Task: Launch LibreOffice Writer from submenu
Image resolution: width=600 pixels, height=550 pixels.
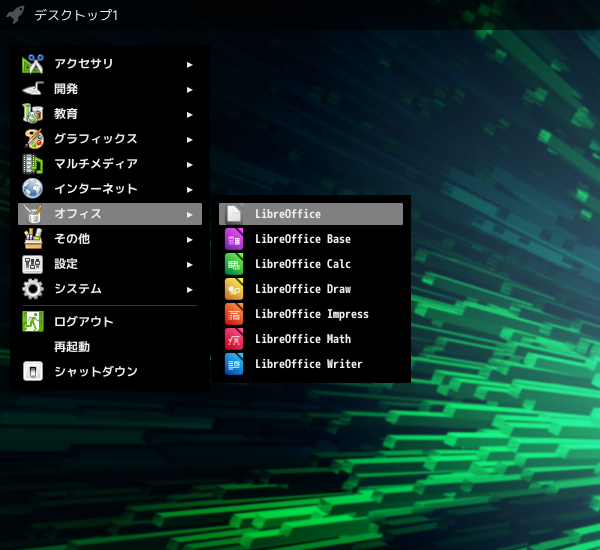Action: [311, 364]
